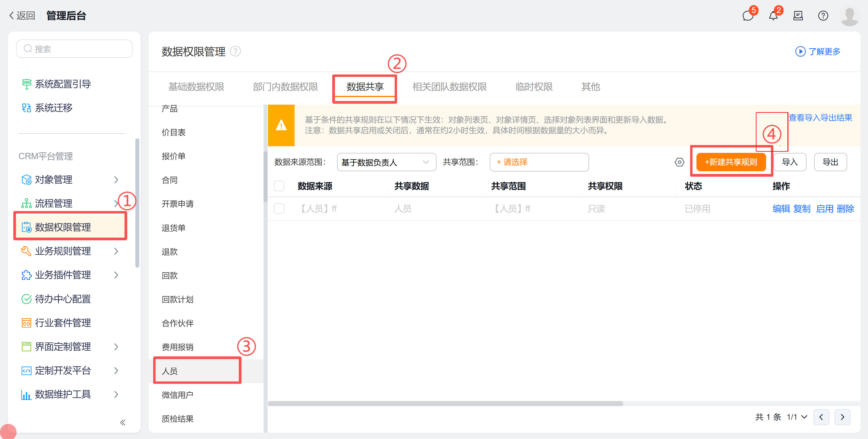Switch to the 基础数据权限 tab

click(x=197, y=87)
